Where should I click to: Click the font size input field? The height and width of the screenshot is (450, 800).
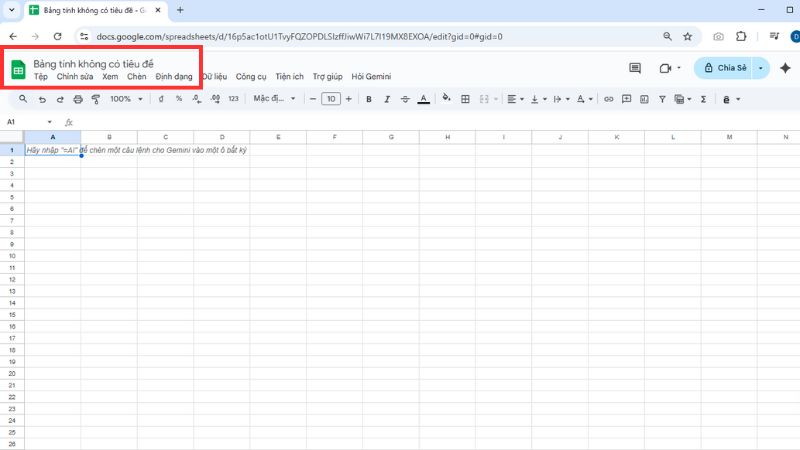click(x=330, y=99)
